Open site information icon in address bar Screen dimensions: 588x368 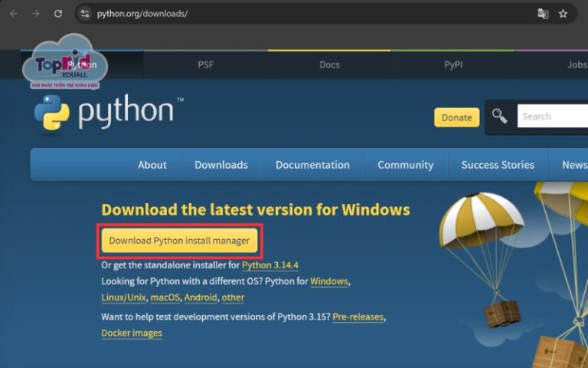click(x=85, y=14)
